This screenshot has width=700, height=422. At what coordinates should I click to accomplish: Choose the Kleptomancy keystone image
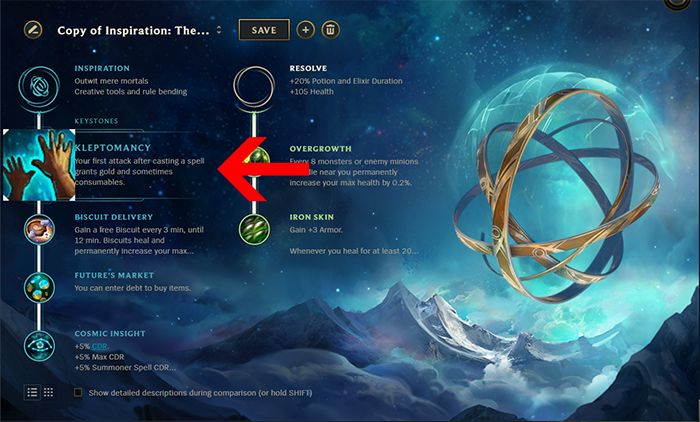[39, 165]
